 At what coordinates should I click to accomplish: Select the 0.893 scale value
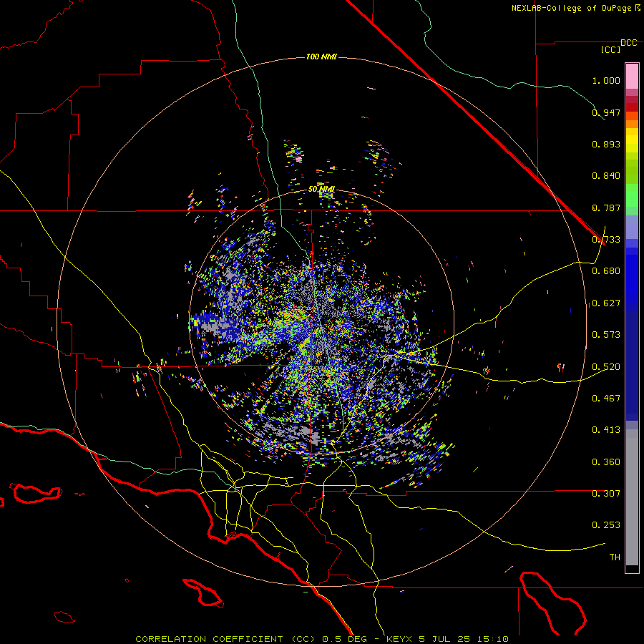(606, 144)
